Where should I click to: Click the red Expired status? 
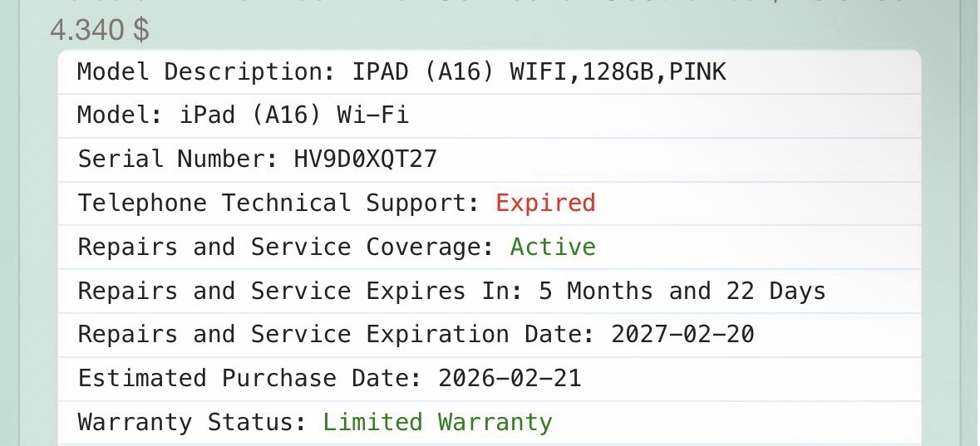coord(545,203)
